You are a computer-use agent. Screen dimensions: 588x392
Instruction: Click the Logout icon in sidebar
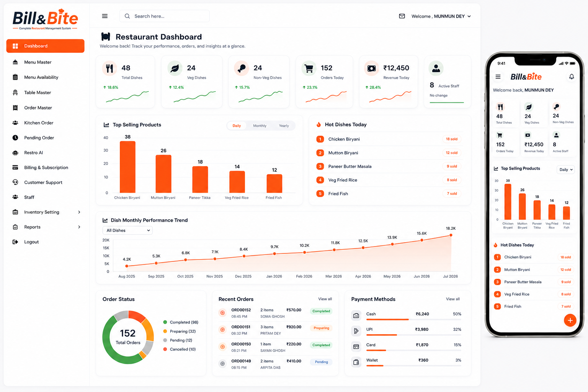(x=15, y=242)
